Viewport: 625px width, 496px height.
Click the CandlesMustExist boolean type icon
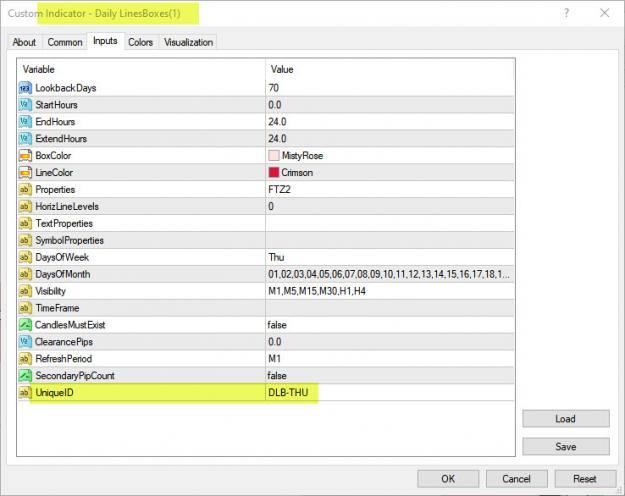coord(25,325)
